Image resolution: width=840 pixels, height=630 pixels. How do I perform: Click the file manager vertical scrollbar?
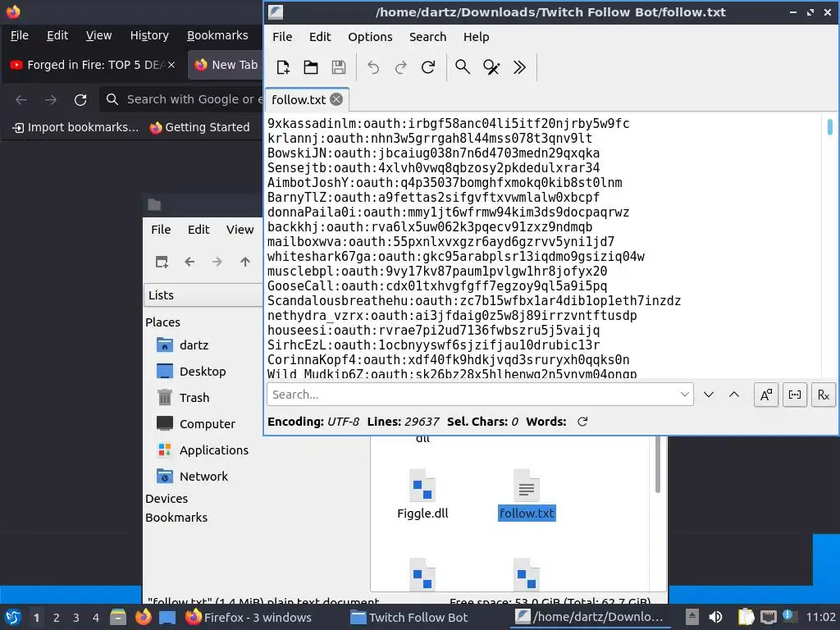(658, 464)
